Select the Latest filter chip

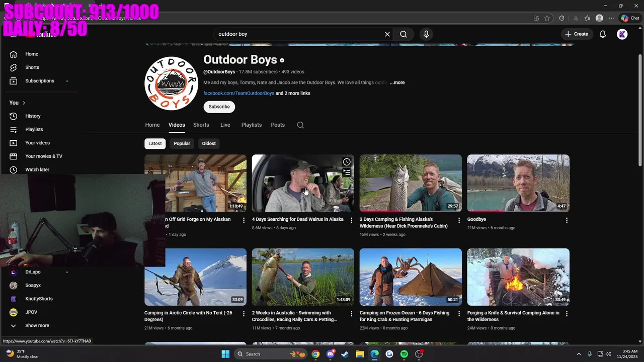coord(155,143)
